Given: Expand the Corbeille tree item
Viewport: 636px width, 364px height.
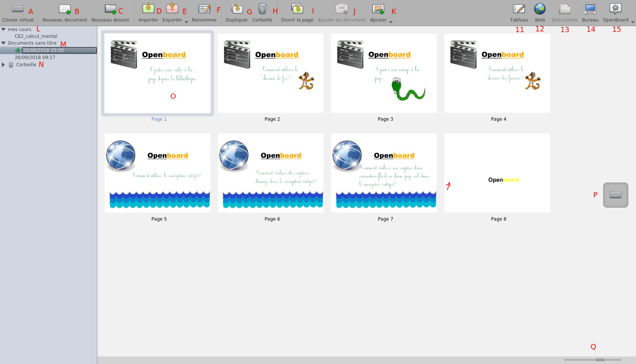Looking at the screenshot, I should click(3, 64).
